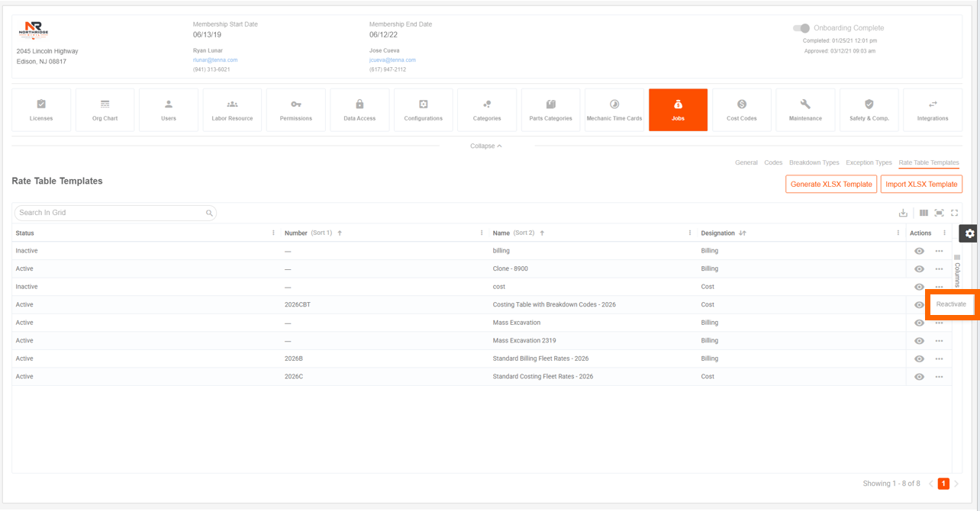Click the eye icon in the first Mass Excavation row
980x511 pixels.
point(919,323)
